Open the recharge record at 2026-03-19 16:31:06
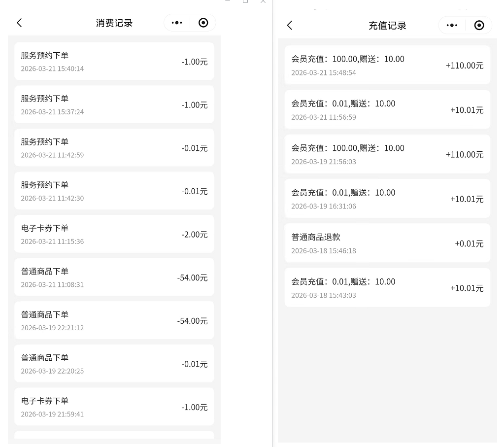Viewport: 504px width, 447px height. 387,199
